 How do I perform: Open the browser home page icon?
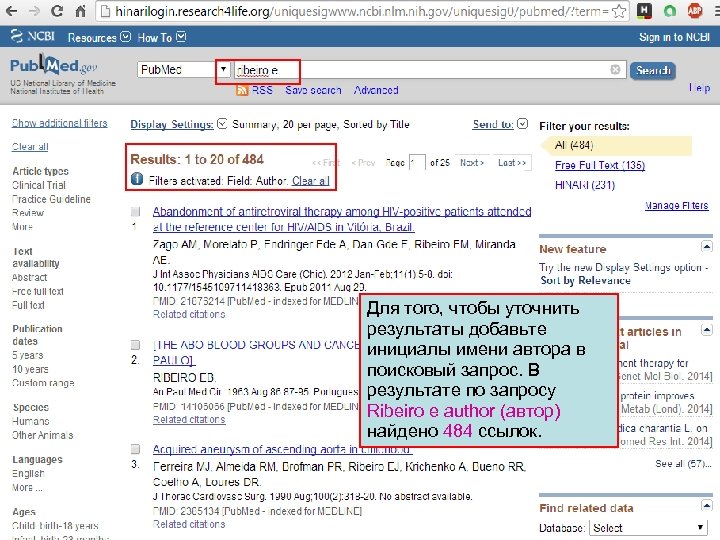[x=80, y=11]
